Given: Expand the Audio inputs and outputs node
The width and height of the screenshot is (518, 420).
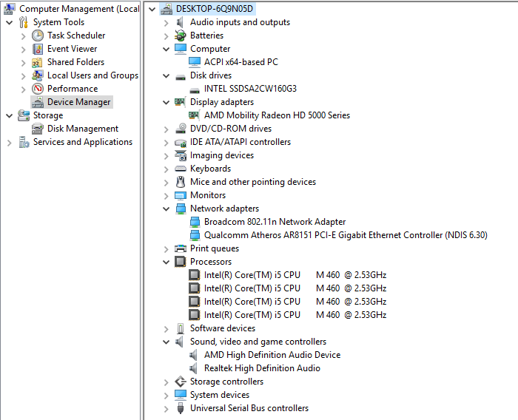Looking at the screenshot, I should click(166, 23).
